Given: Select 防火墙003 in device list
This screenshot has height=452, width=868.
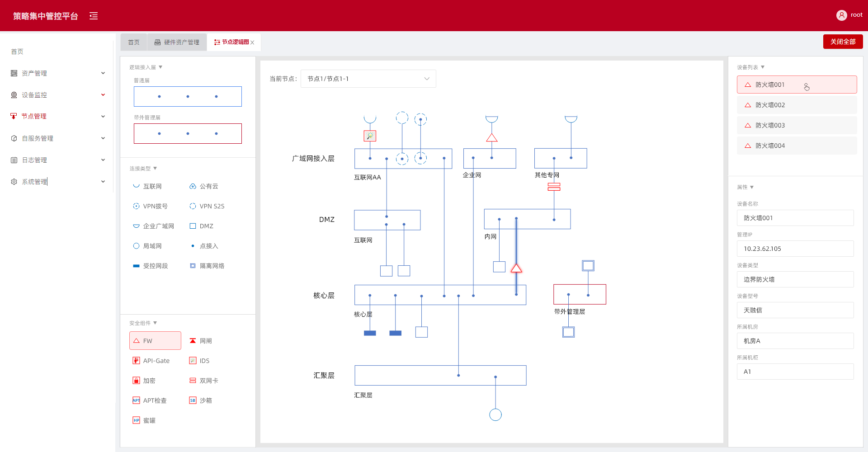Looking at the screenshot, I should point(797,125).
